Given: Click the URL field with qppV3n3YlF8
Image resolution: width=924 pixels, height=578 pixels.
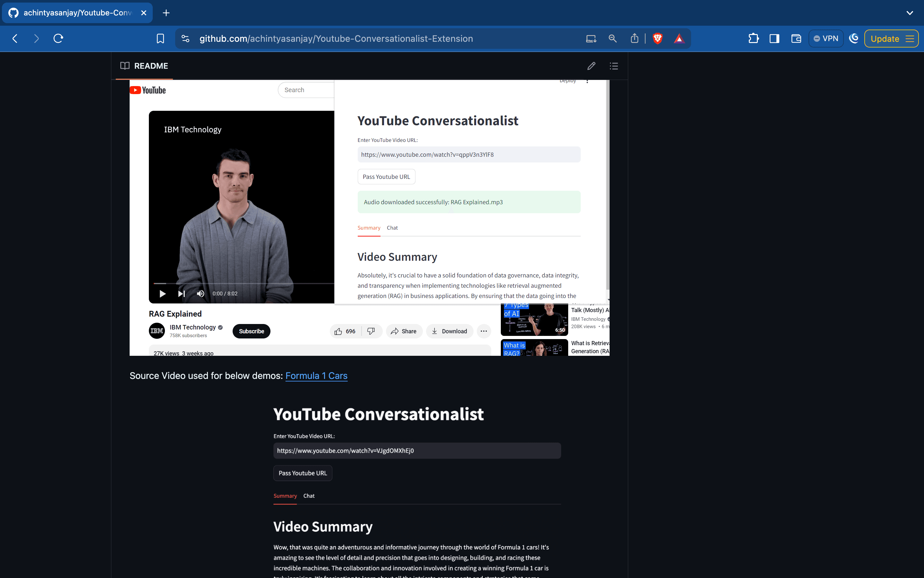Looking at the screenshot, I should [469, 154].
